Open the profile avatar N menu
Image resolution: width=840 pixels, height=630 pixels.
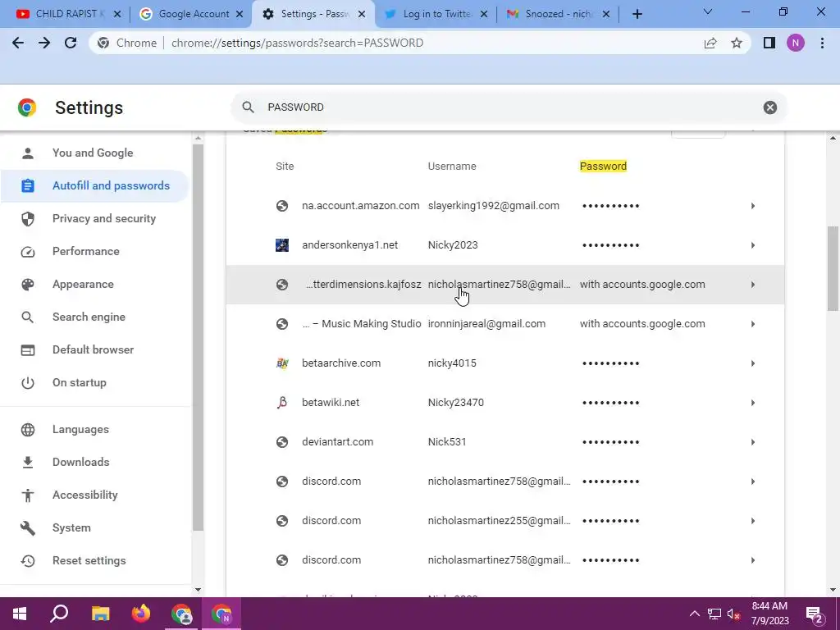(x=796, y=43)
